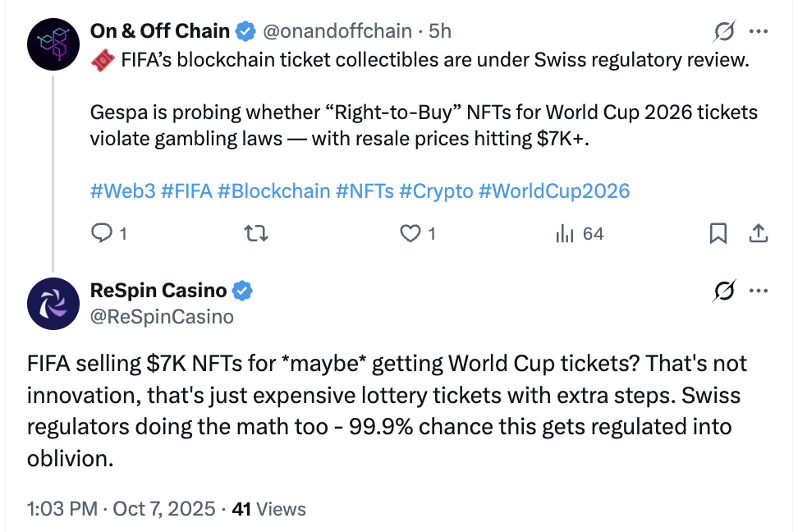Screen dimensions: 798x532
Task: Click the #Web3 hashtag
Action: (122, 191)
